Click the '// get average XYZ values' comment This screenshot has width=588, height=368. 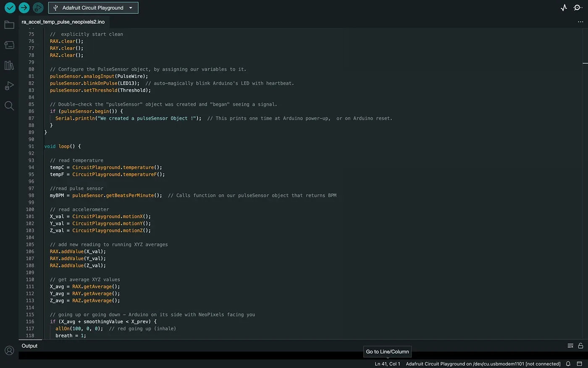coord(85,280)
